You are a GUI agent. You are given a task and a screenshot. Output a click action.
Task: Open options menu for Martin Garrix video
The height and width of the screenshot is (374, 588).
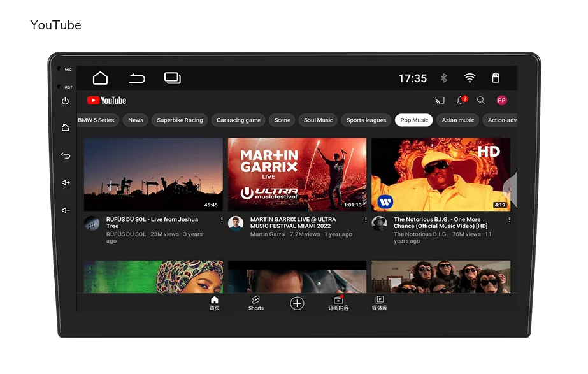[x=366, y=220]
